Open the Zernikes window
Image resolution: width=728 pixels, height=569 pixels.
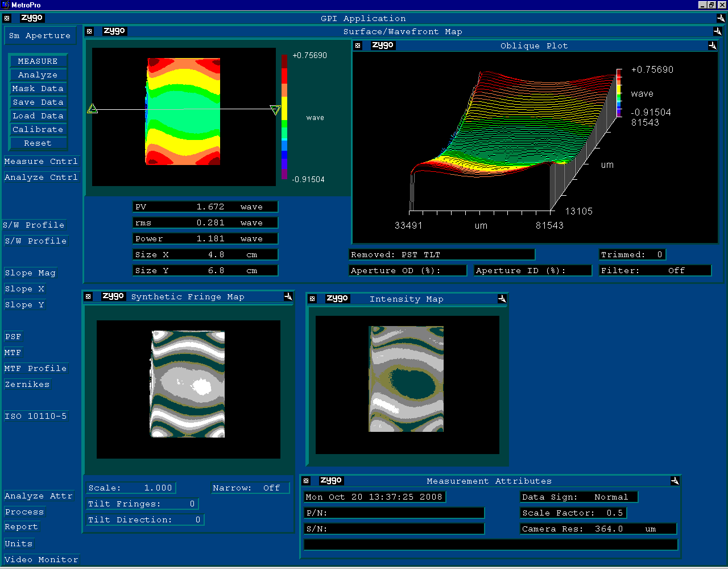[x=27, y=384]
